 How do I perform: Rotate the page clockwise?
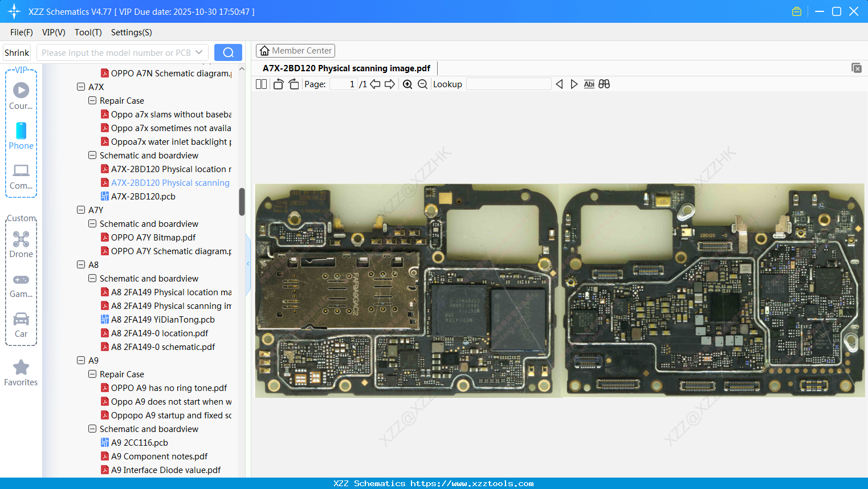click(x=293, y=84)
